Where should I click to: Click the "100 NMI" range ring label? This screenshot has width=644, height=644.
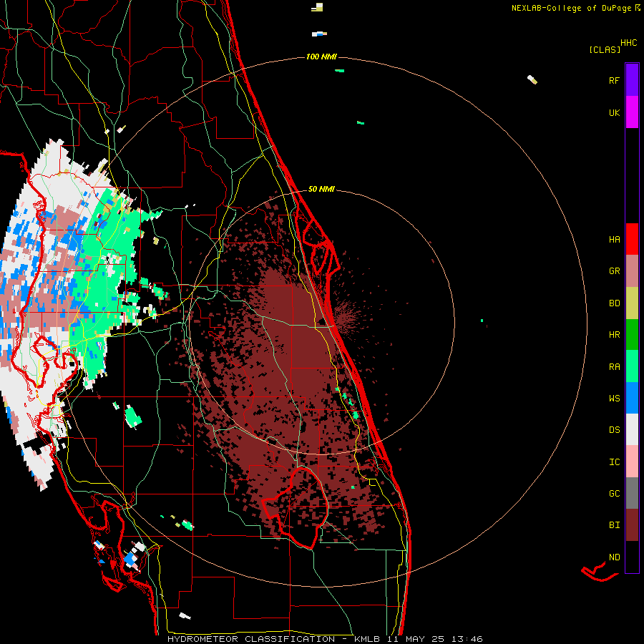point(321,57)
